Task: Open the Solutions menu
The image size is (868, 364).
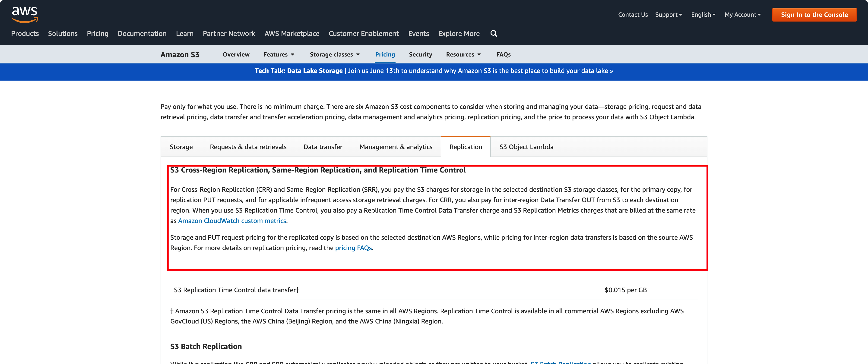Action: pos(63,33)
